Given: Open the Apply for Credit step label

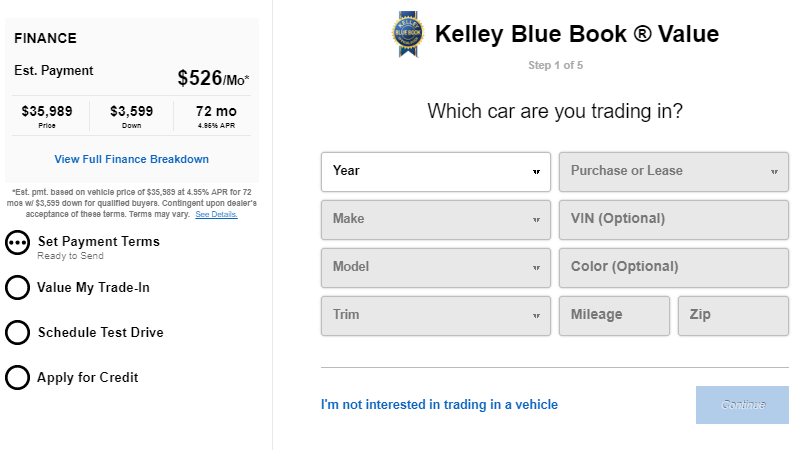Looking at the screenshot, I should point(87,378).
